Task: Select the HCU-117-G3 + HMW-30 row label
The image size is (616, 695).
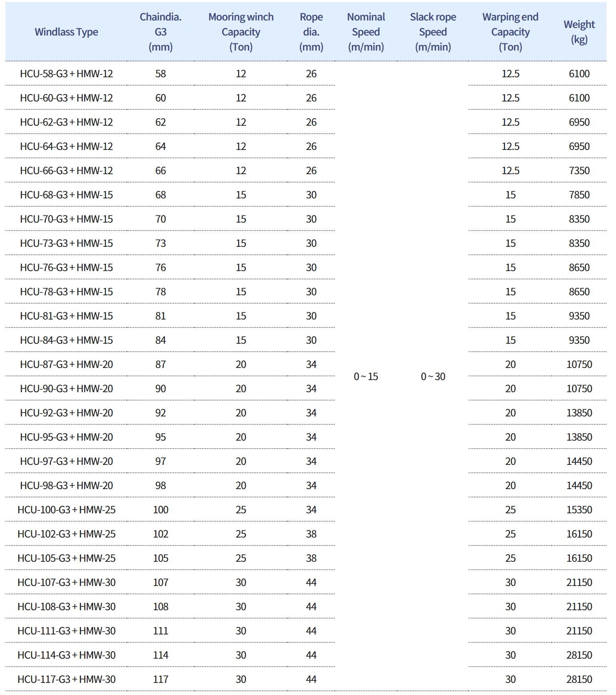Action: coord(66,680)
